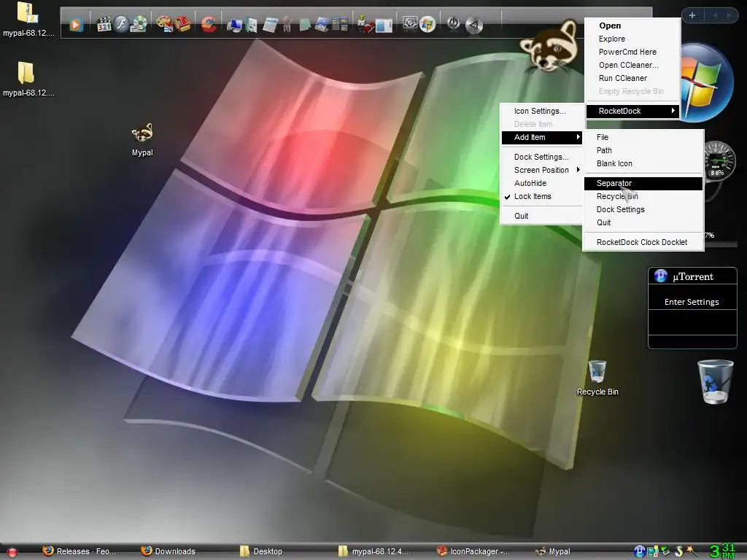This screenshot has height=560, width=747.
Task: Click the green taskbar clock
Action: 723,551
